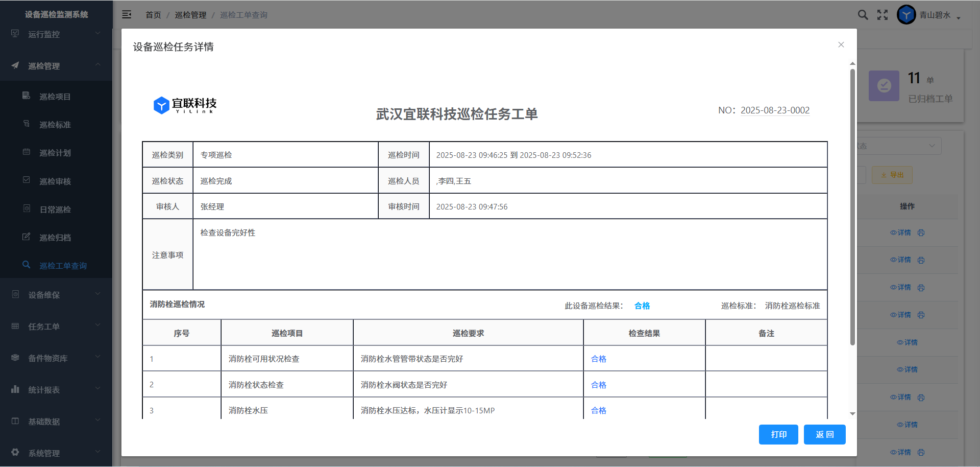Image resolution: width=980 pixels, height=467 pixels.
Task: Close the 设备巡检任务详情 dialog
Action: tap(841, 45)
